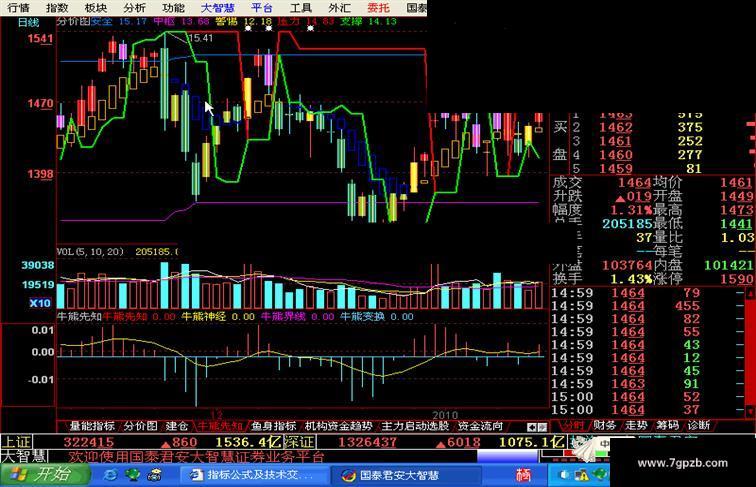Click the 15.41 price high annotation
The width and height of the screenshot is (756, 487).
coord(201,38)
